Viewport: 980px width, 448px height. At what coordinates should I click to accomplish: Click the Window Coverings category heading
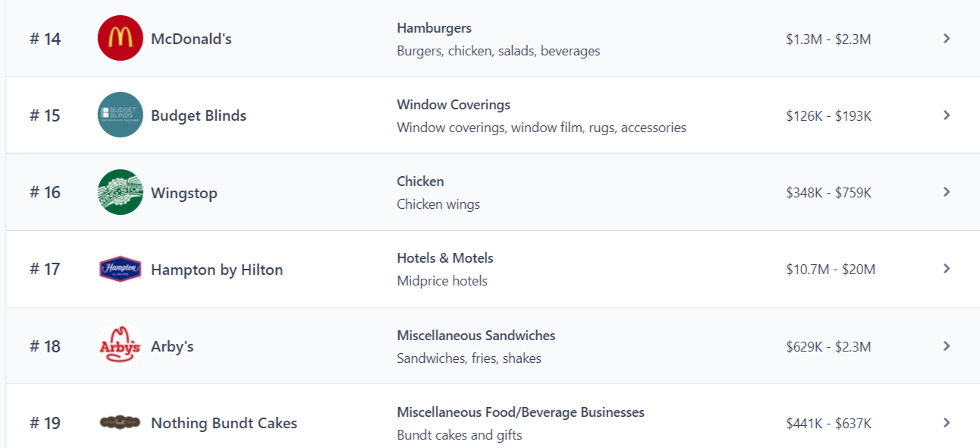point(454,105)
